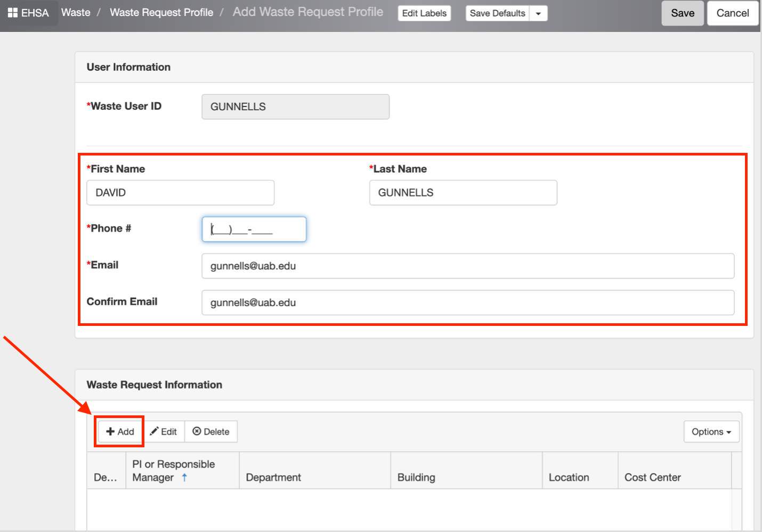
Task: Go to the Waste Request Profile breadcrumb
Action: 161,12
